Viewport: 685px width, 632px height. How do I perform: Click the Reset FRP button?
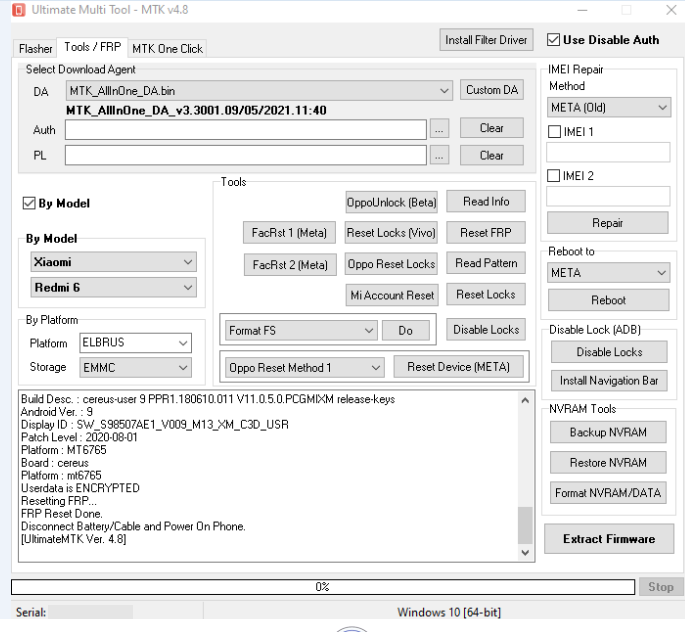coord(486,233)
